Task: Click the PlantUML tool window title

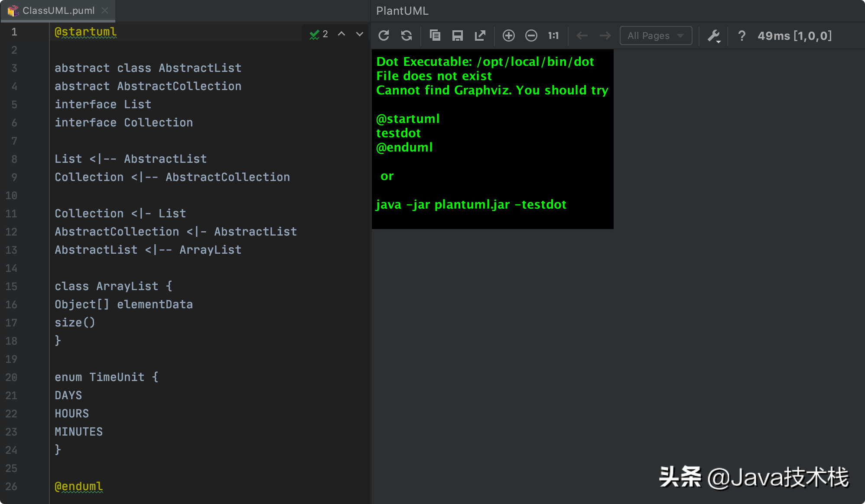Action: 402,11
